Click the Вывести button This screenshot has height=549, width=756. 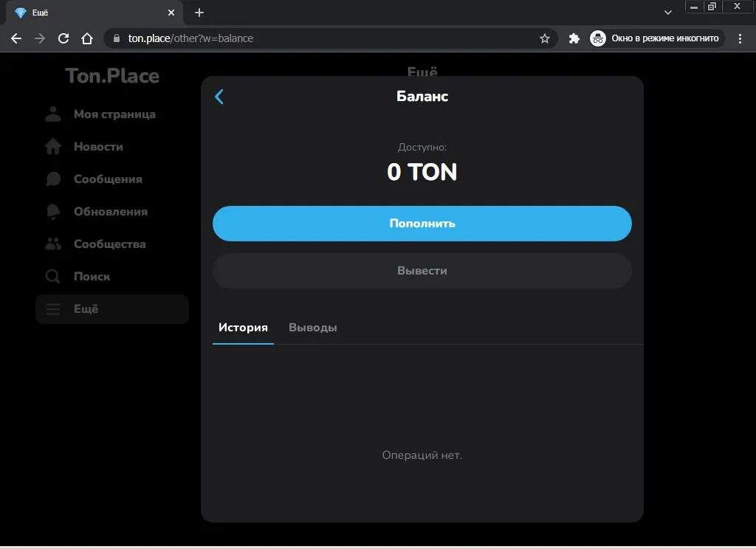[x=422, y=271]
